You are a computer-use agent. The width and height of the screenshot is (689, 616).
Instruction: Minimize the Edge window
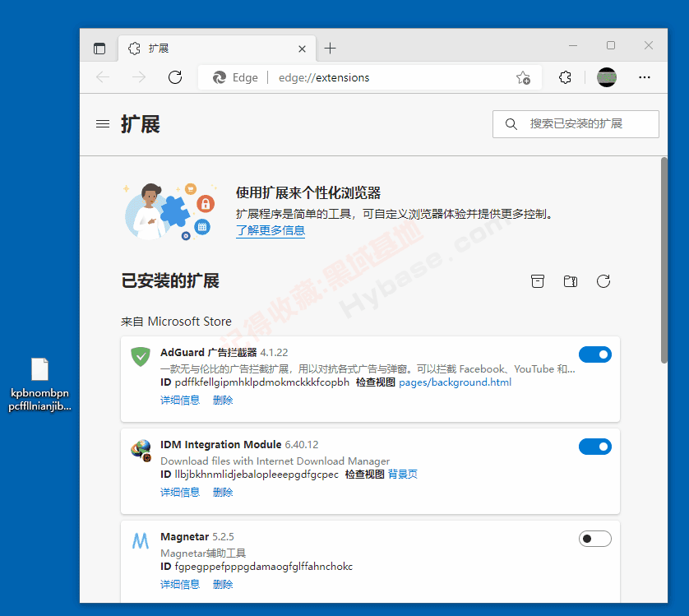click(573, 45)
